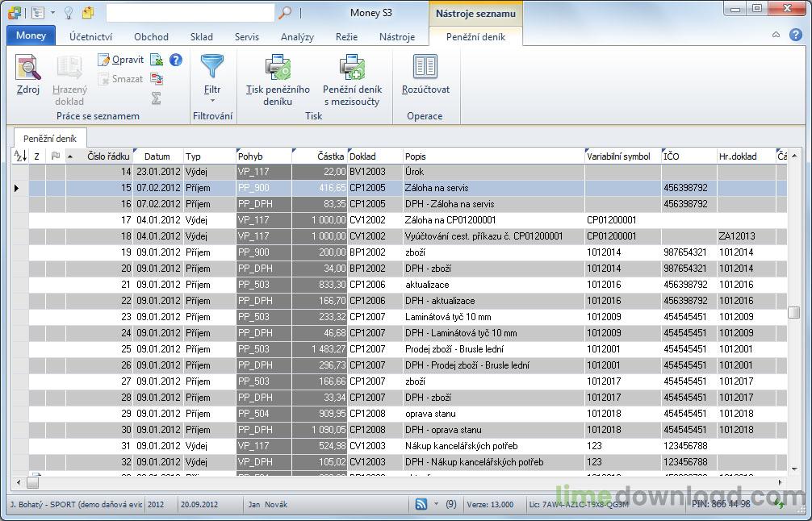
Task: Click the search magnifier in title bar
Action: click(x=285, y=13)
